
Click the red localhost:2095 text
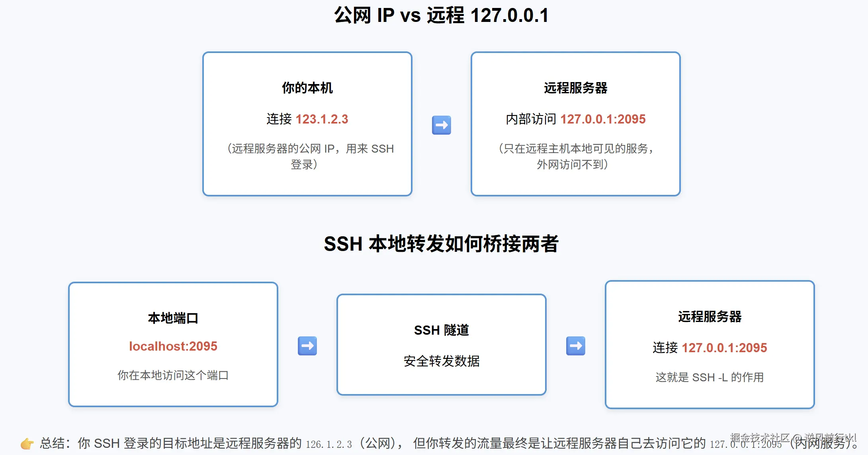[173, 346]
